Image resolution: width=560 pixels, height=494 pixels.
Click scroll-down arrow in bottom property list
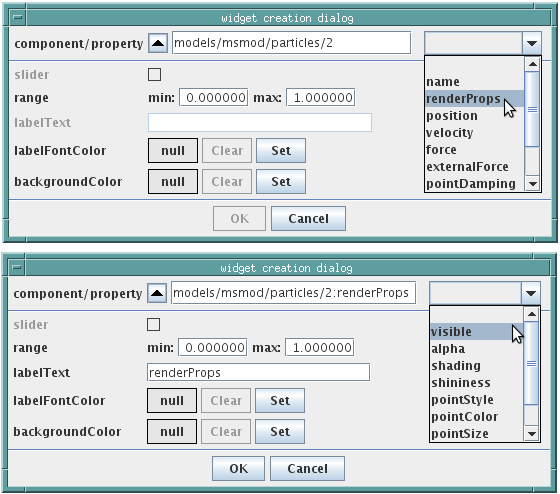coord(531,434)
